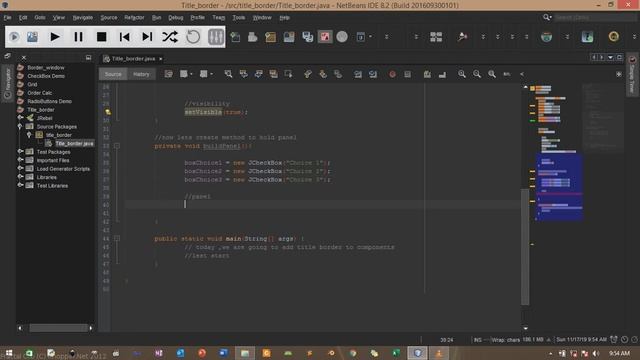Click the search field at top right

pos(595,18)
